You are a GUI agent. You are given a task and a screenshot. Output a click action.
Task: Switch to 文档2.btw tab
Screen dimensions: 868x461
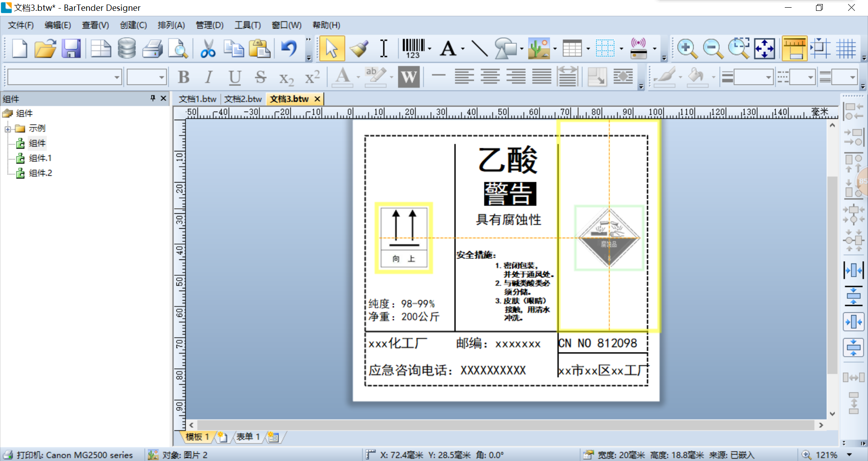243,99
